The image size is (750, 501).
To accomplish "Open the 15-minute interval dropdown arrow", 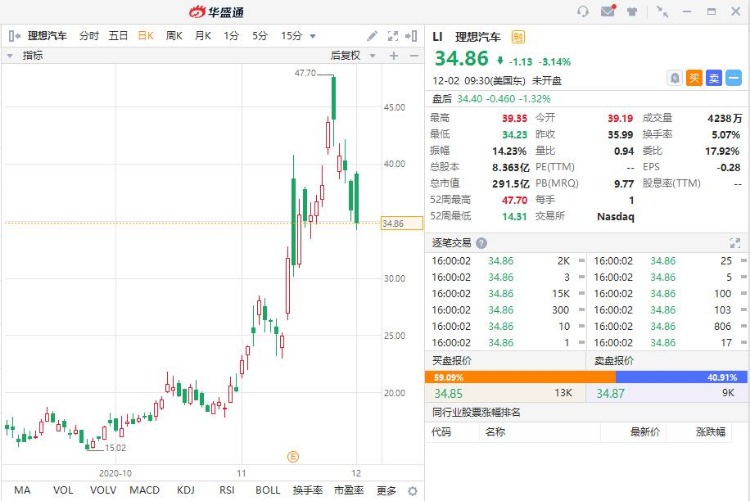I will (313, 36).
